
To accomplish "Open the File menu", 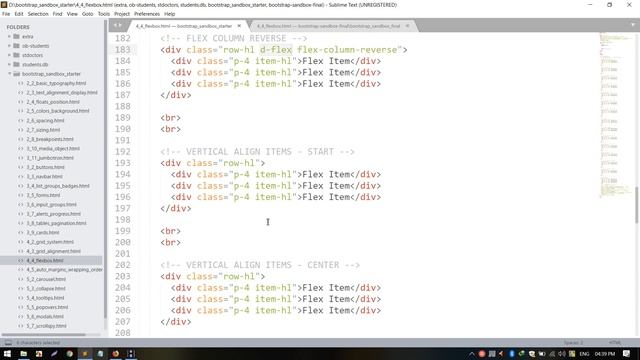I will click(x=6, y=14).
